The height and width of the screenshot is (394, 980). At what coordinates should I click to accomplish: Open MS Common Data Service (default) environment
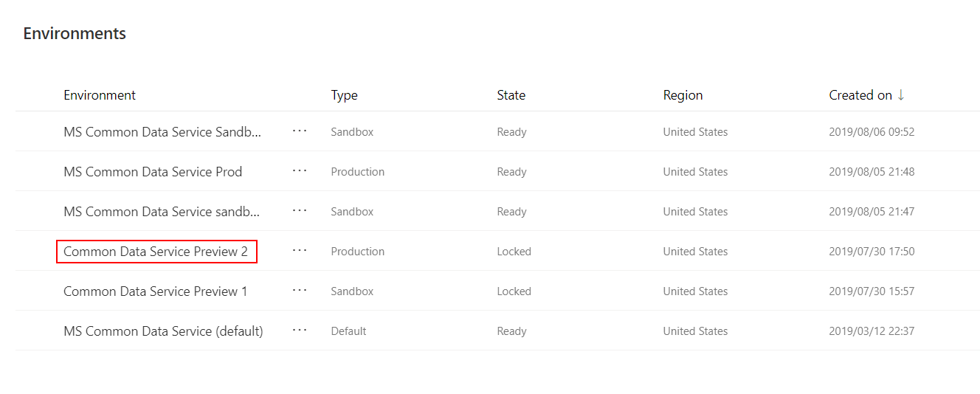[x=163, y=331]
